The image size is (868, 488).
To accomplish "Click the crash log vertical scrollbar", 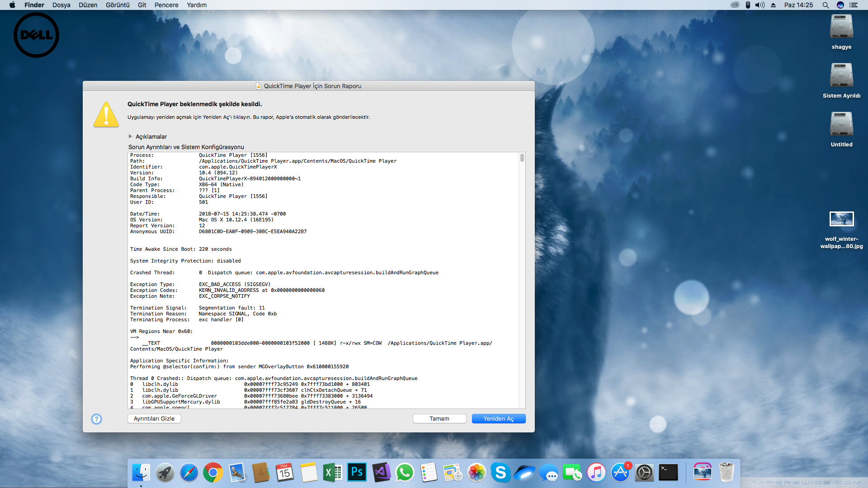I will pyautogui.click(x=522, y=280).
